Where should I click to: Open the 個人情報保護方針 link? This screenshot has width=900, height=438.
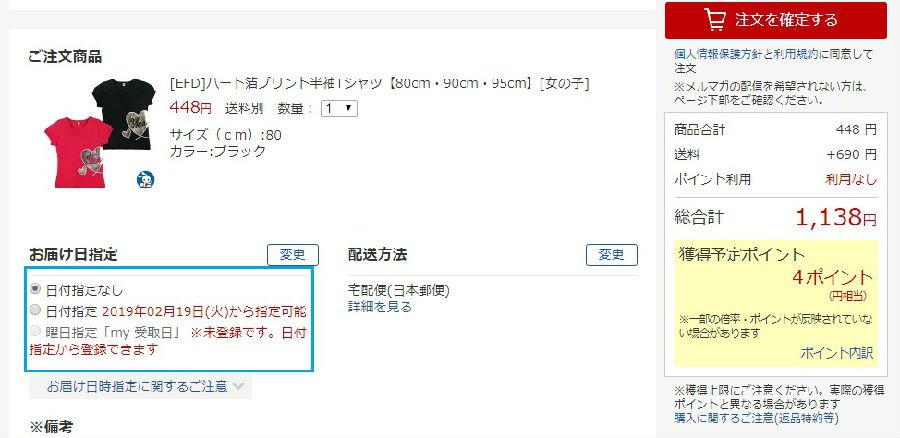click(719, 55)
